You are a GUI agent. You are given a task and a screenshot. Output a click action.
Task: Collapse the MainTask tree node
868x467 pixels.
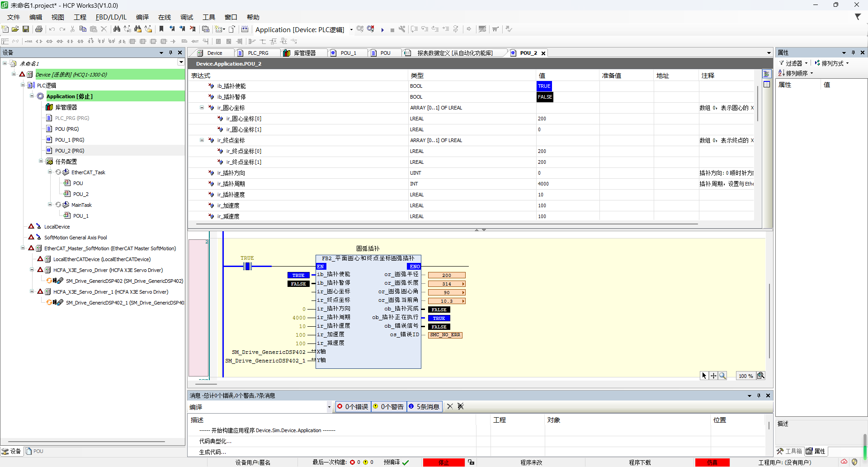50,205
